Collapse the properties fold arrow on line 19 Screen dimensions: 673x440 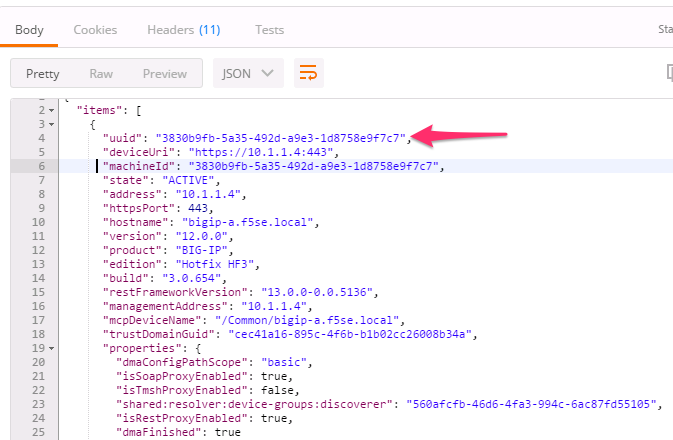(52, 348)
